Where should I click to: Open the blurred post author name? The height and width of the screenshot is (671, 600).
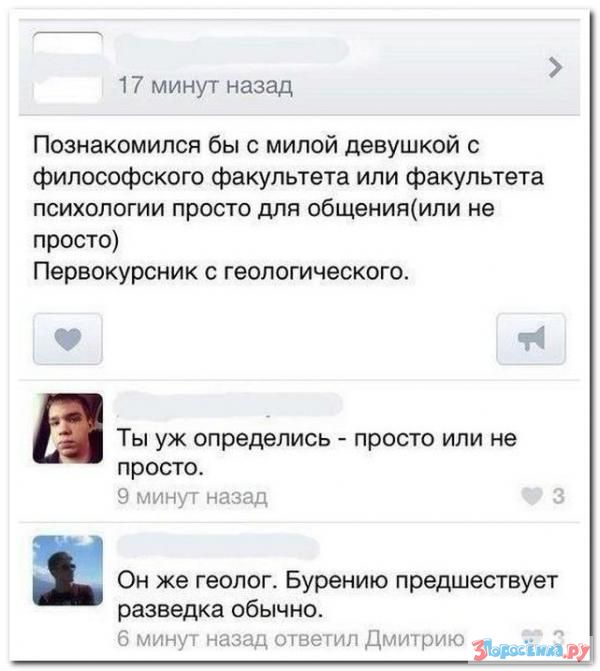(232, 50)
